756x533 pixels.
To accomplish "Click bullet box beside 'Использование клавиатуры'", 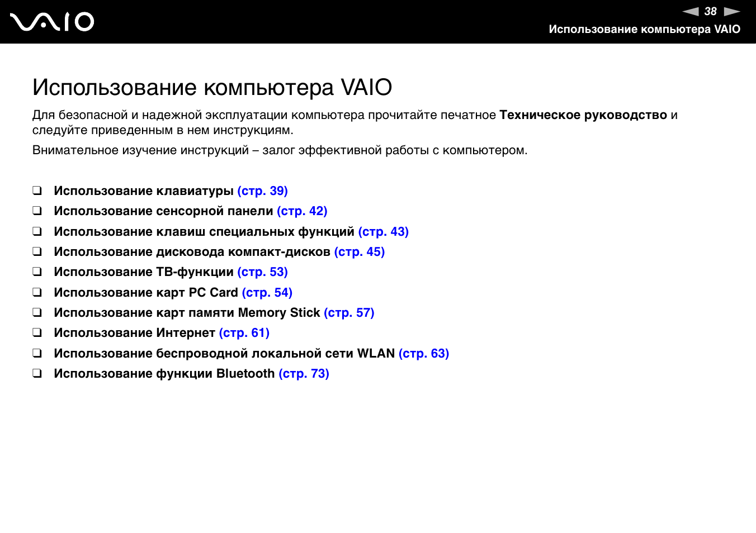I will coord(37,191).
